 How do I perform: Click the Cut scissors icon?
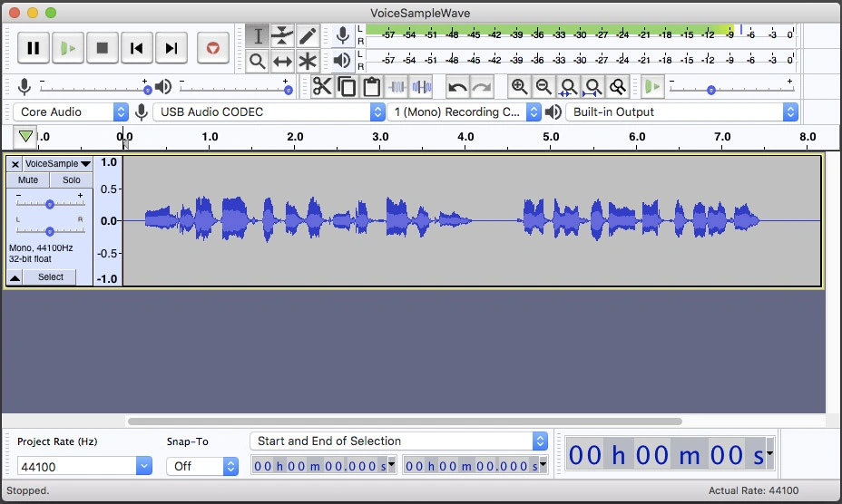322,87
